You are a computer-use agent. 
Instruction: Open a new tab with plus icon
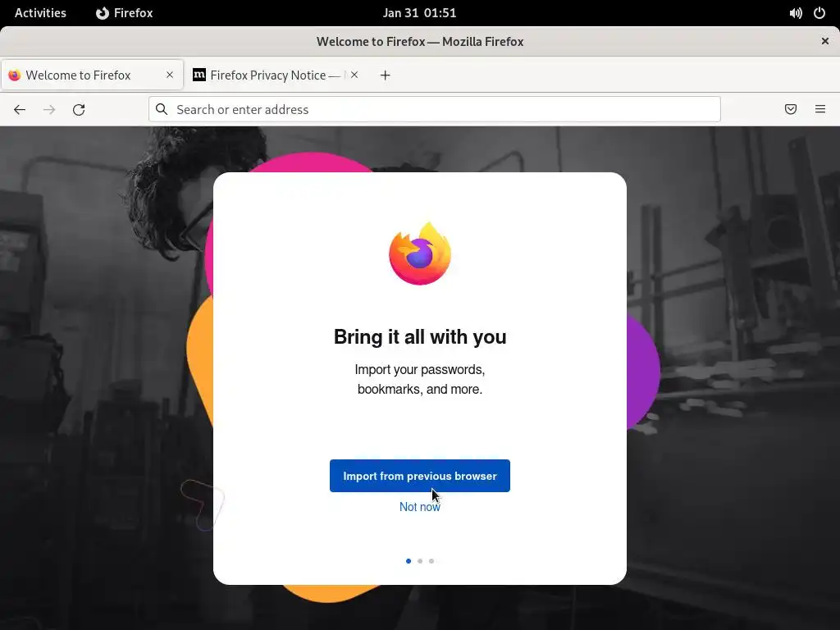click(386, 75)
